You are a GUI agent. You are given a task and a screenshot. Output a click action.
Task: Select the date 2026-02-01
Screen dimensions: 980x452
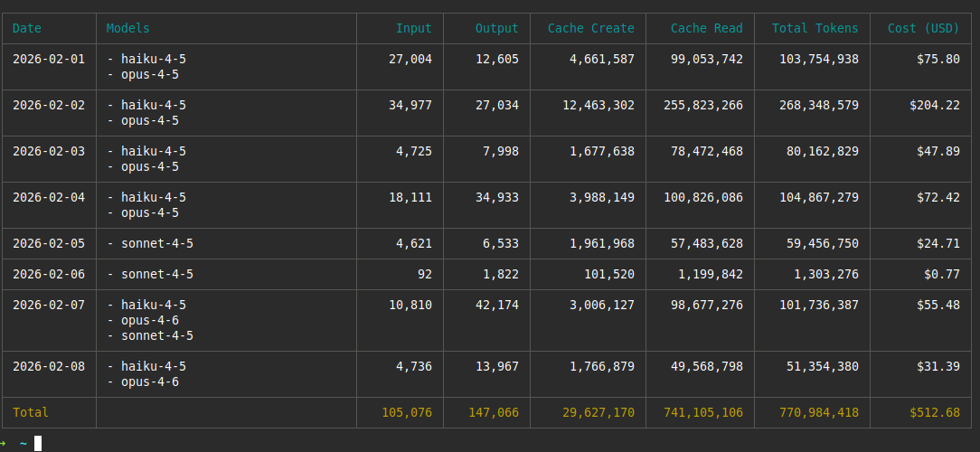coord(49,59)
